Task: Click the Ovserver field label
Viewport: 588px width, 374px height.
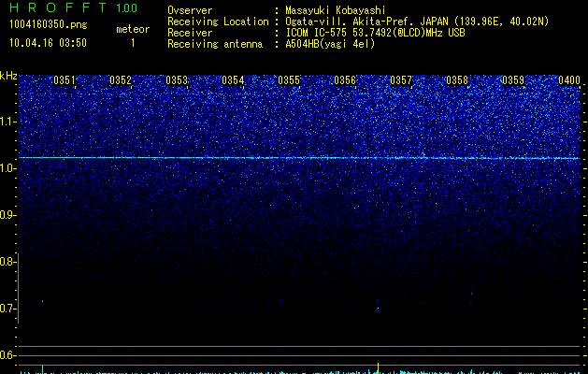Action: pyautogui.click(x=190, y=10)
